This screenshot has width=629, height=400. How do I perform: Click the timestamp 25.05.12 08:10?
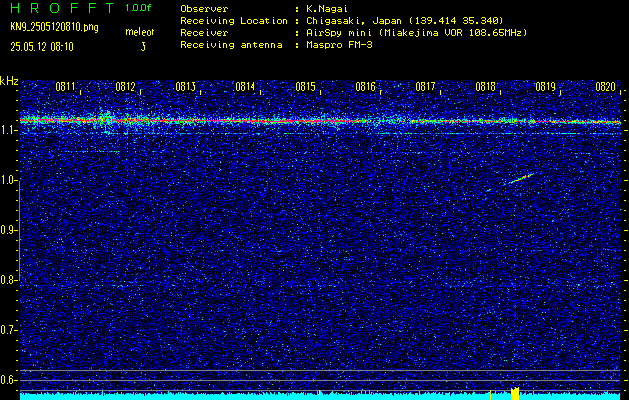pos(42,47)
